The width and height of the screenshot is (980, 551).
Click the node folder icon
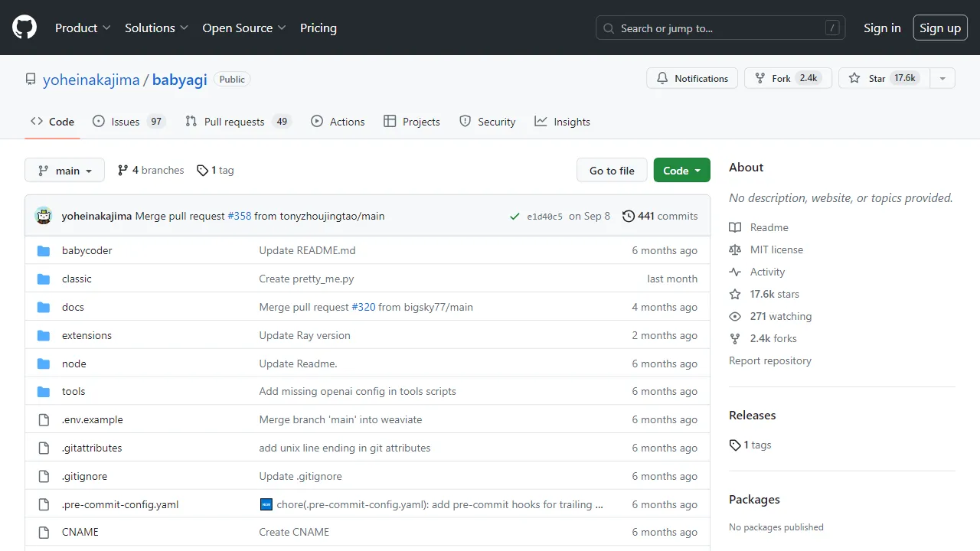coord(44,364)
